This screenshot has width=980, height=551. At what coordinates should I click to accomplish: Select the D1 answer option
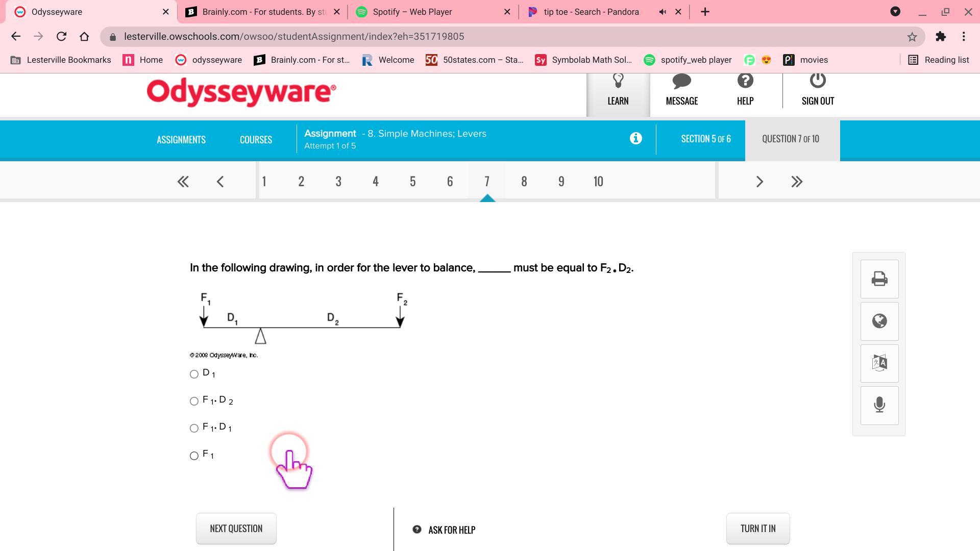point(194,374)
